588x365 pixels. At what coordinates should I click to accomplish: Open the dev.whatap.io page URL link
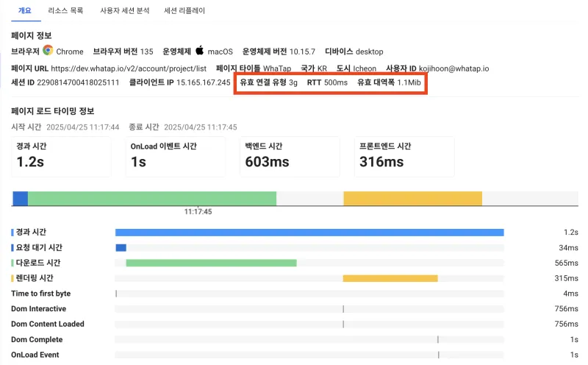pyautogui.click(x=129, y=68)
